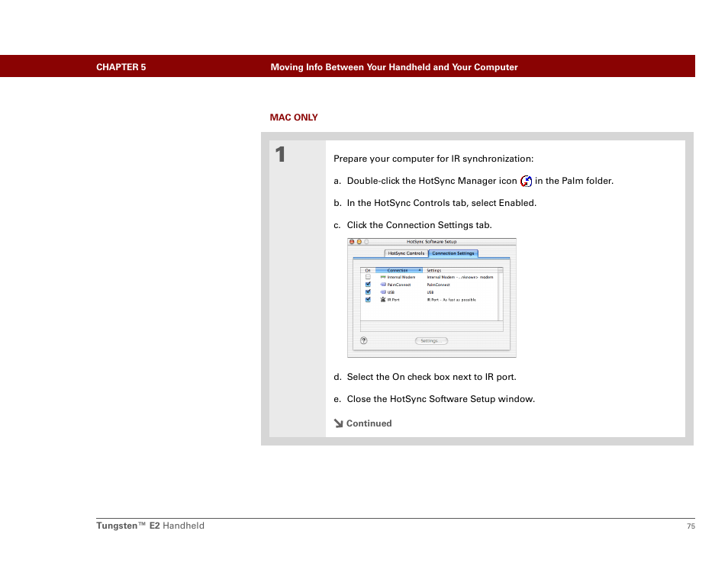Select the 'IR Port' connection name

[394, 300]
